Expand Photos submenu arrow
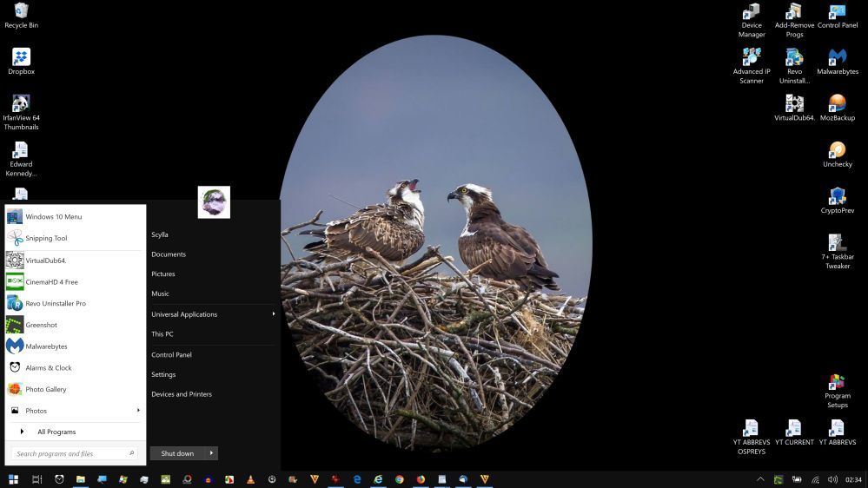Image resolution: width=868 pixels, height=488 pixels. tap(138, 411)
